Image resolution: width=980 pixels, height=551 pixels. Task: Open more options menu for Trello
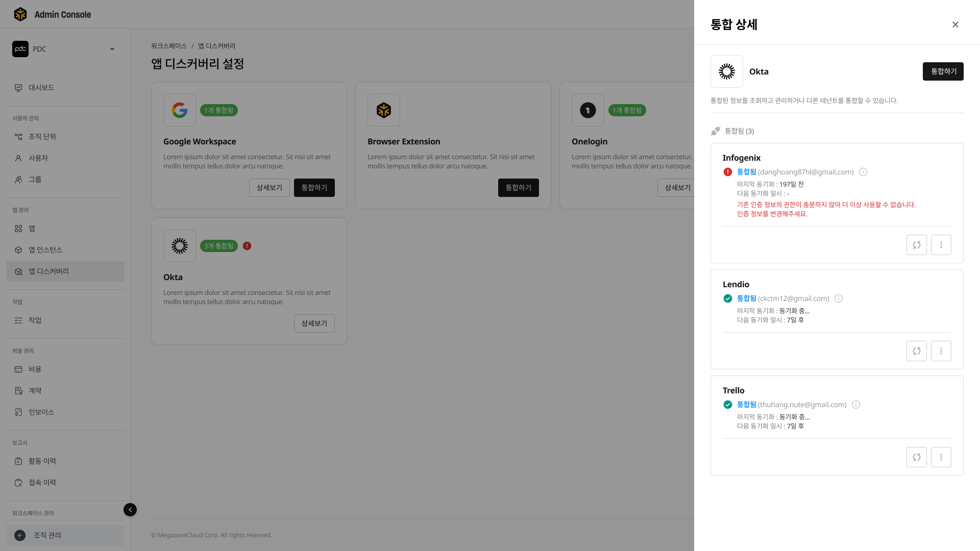tap(941, 457)
